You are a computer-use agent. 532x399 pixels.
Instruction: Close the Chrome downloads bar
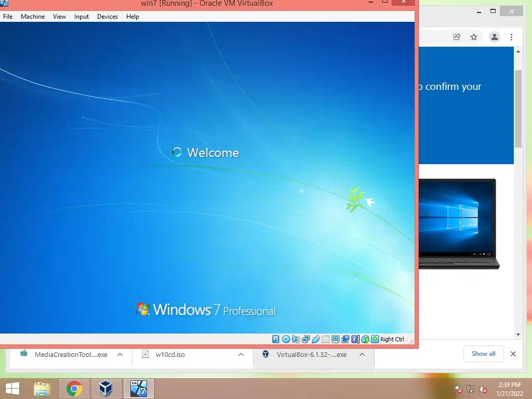[513, 354]
